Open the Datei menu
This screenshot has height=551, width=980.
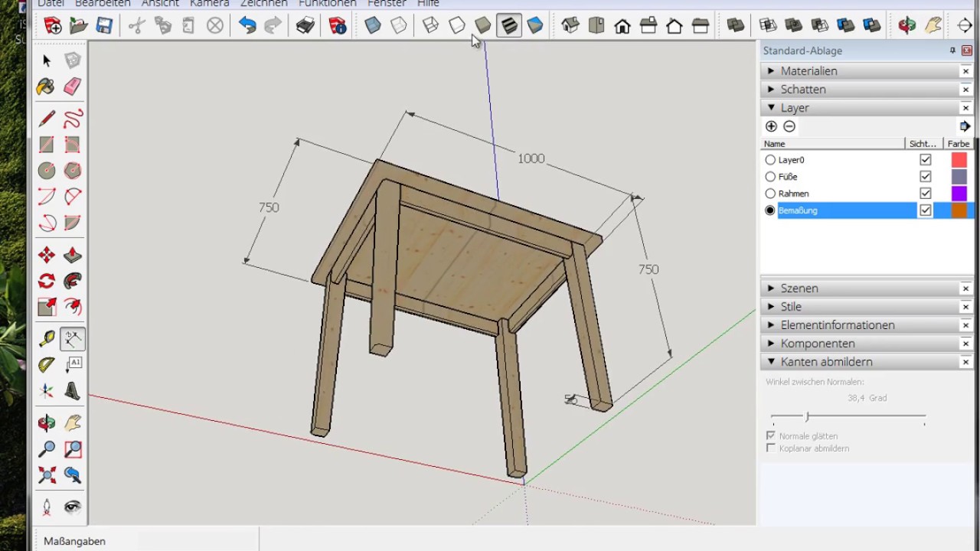51,4
